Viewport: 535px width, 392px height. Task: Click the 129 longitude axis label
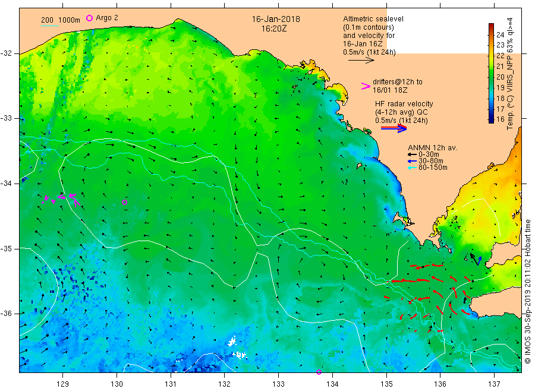[63, 384]
